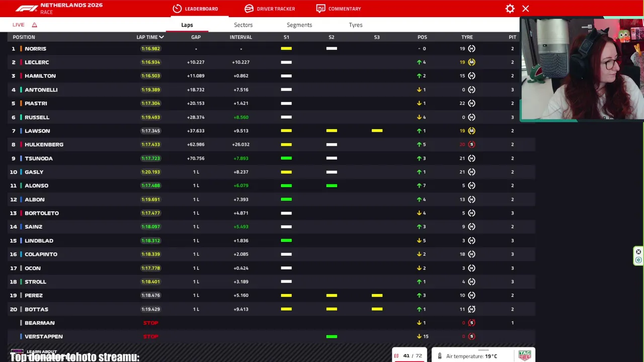The width and height of the screenshot is (644, 362).
Task: Click Hamilton's gap value +11.089
Action: [196, 76]
